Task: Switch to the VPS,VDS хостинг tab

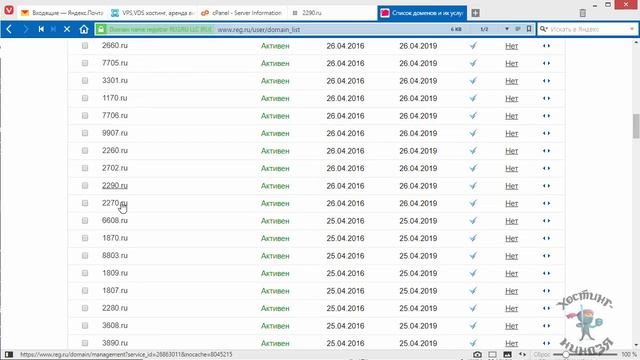Action: tap(152, 13)
